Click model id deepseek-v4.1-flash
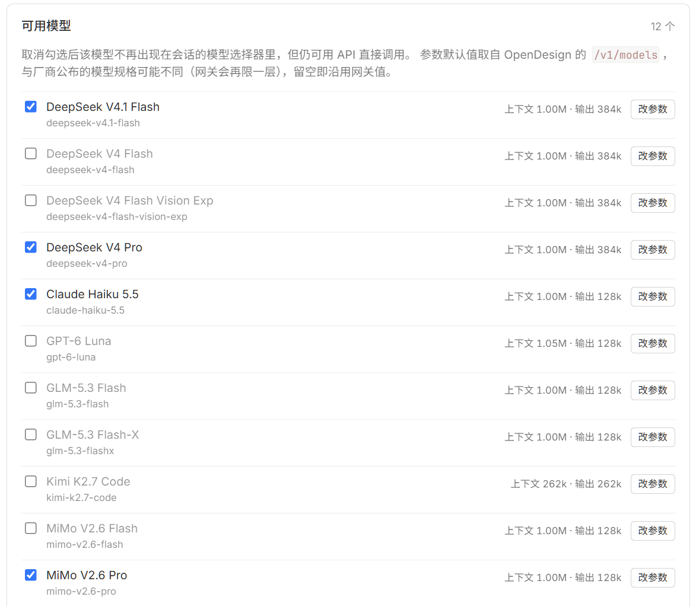The width and height of the screenshot is (696, 616). 93,123
